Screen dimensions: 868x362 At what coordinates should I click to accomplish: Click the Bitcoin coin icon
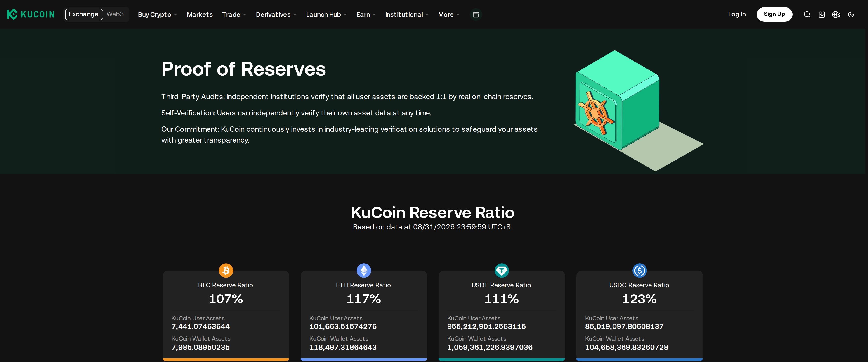click(x=226, y=270)
